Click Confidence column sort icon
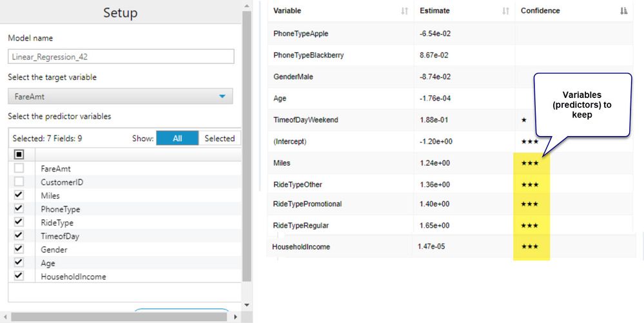The width and height of the screenshot is (644, 323). point(624,11)
